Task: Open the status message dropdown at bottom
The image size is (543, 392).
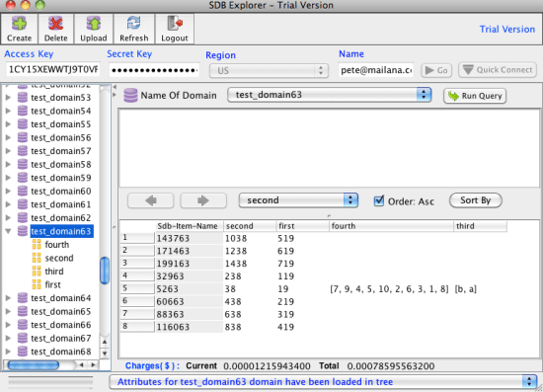Action: pyautogui.click(x=323, y=381)
